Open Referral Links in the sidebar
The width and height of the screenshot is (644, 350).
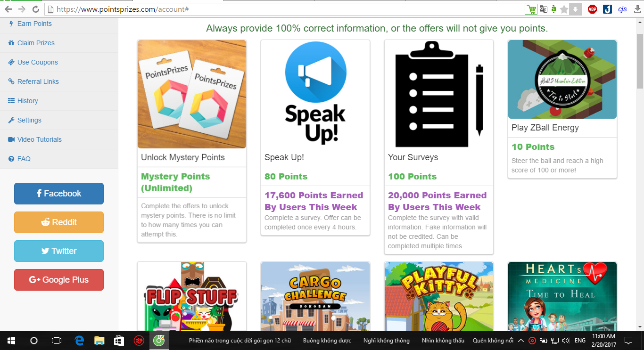59,81
